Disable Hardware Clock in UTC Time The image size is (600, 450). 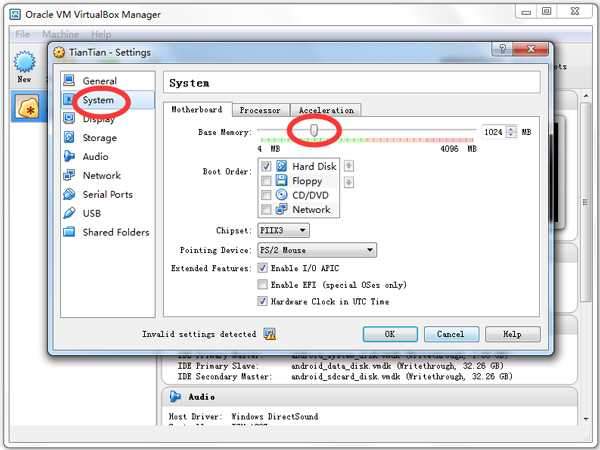[263, 301]
